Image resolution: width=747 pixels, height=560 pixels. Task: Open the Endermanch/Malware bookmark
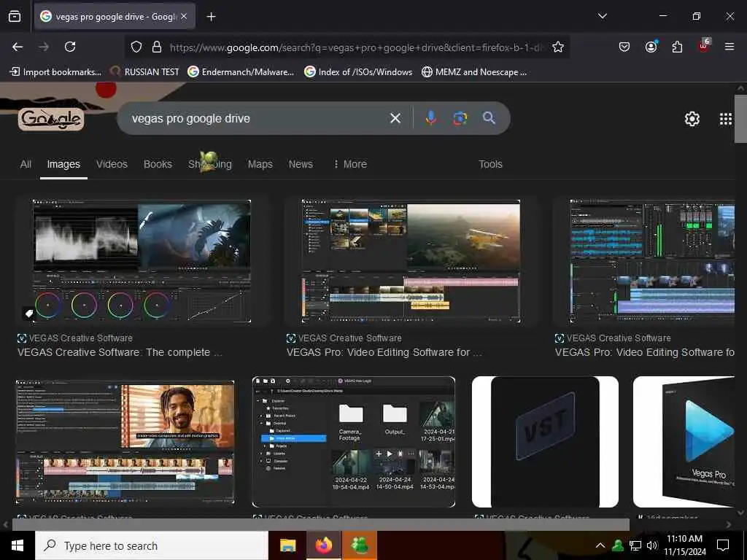click(241, 72)
